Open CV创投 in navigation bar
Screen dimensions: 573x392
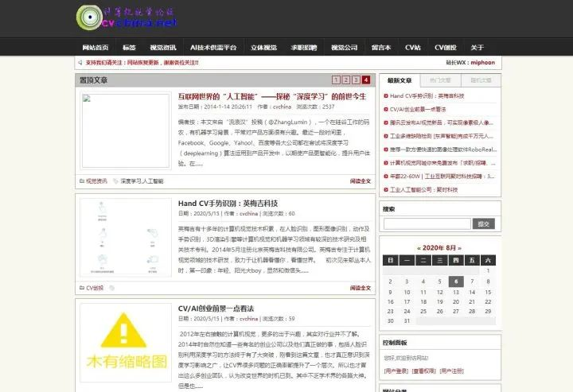point(446,48)
